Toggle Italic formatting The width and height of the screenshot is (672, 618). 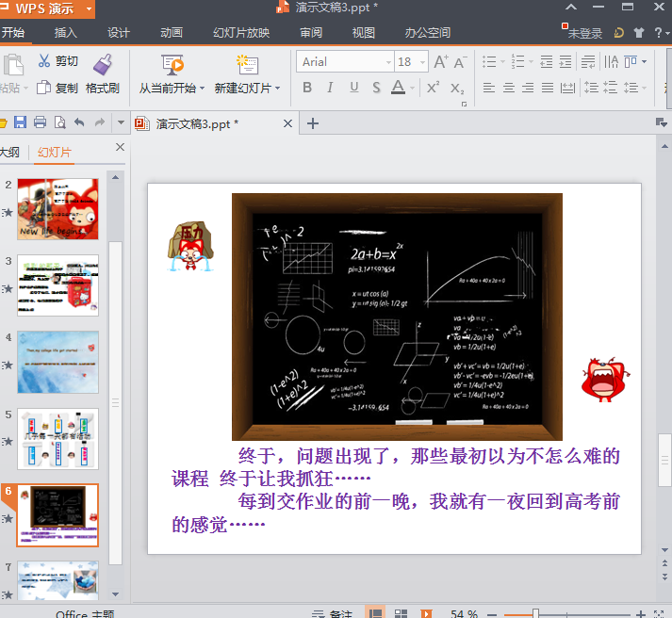[x=330, y=88]
